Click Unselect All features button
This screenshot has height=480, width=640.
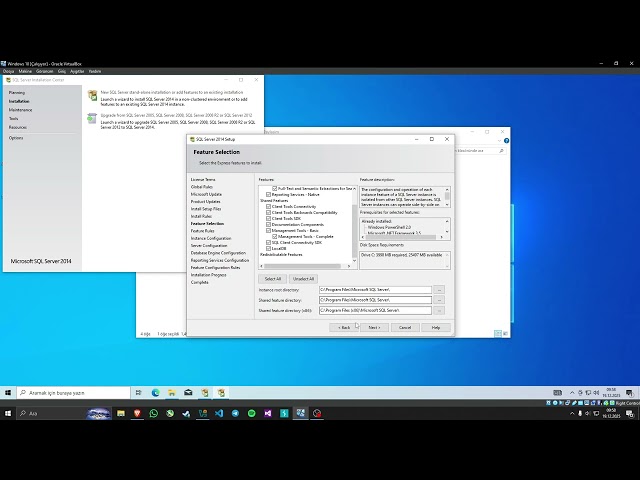click(x=303, y=279)
